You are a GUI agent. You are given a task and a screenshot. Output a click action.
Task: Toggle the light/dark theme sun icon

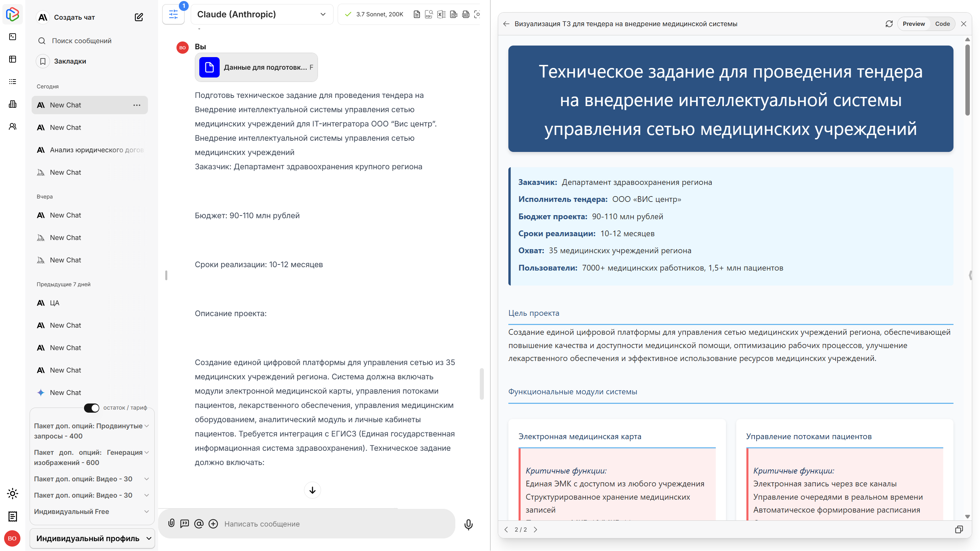coord(13,494)
